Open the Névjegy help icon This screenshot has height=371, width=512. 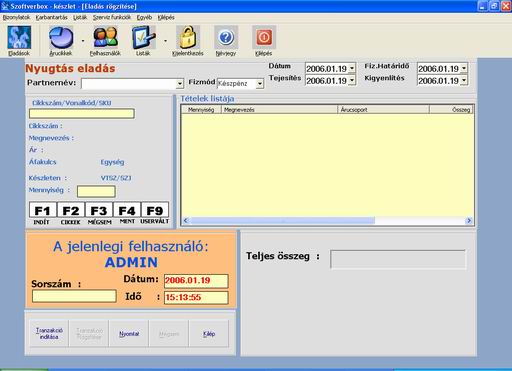(x=226, y=38)
